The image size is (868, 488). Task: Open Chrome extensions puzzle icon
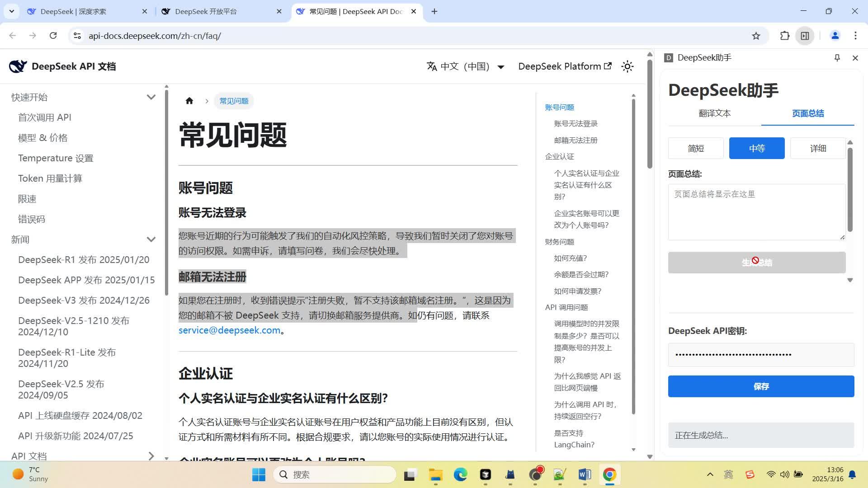coord(785,36)
